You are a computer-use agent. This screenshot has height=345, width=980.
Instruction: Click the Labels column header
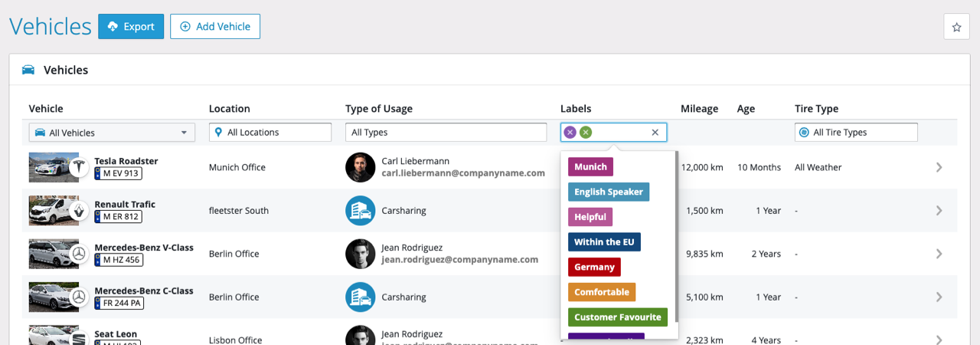pos(576,109)
